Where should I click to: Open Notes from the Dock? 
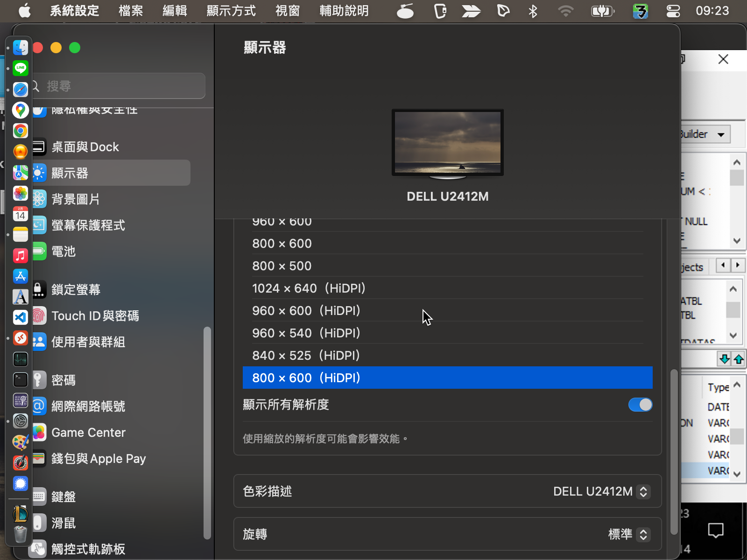(21, 234)
